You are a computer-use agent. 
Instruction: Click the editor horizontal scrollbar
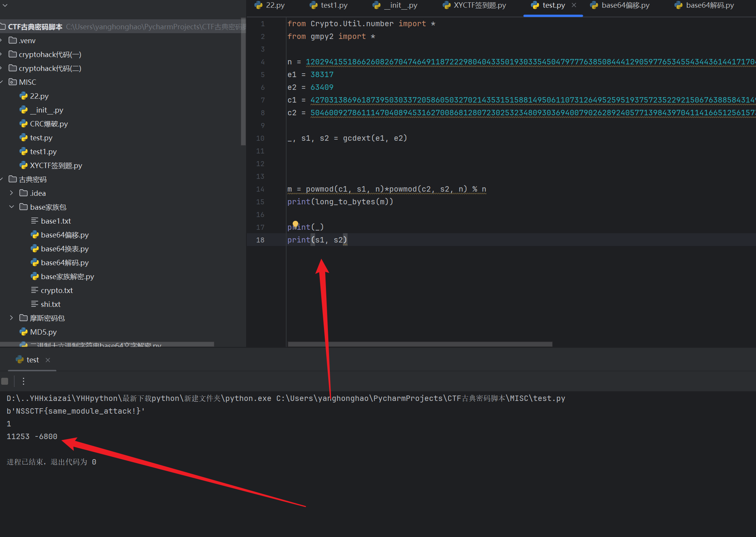[x=420, y=344]
